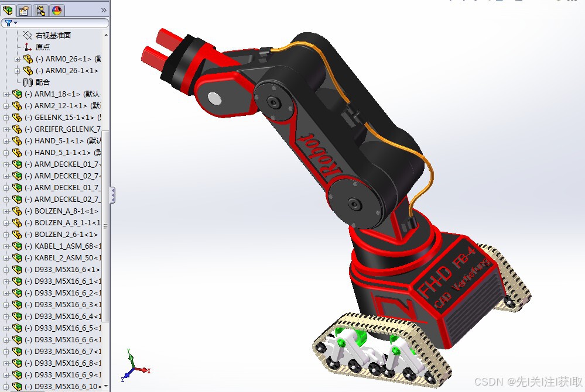
Task: Click the part icon of ARM0_26-1<1>
Action: (28, 70)
